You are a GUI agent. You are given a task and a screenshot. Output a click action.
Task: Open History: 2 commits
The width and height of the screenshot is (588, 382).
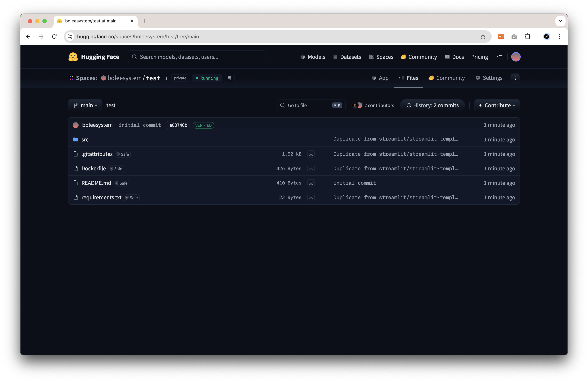pyautogui.click(x=432, y=105)
